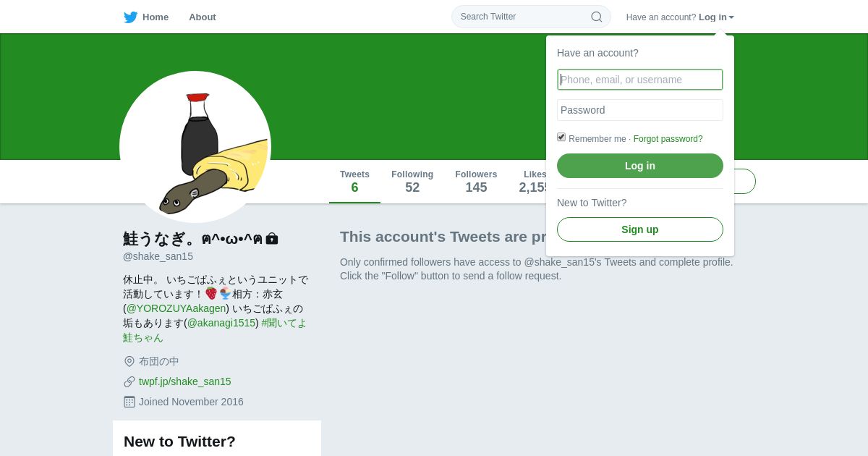Click the link chain icon
This screenshot has width=868, height=456.
(129, 381)
